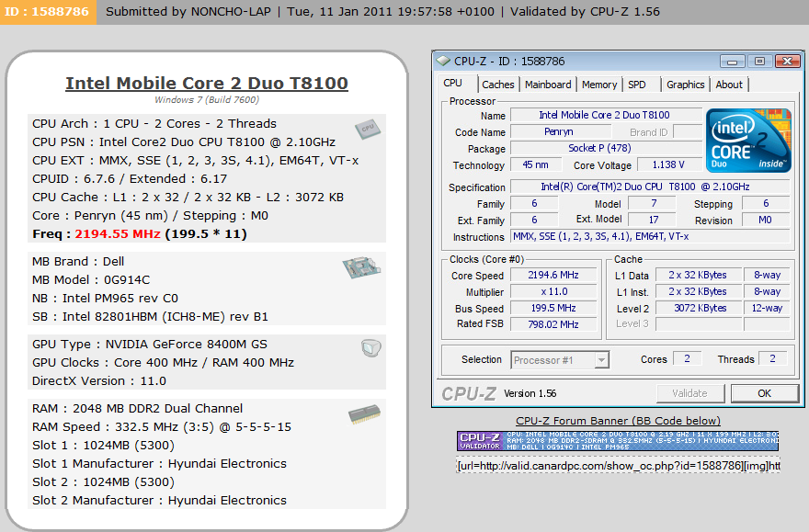Open the About tab
The height and width of the screenshot is (532, 809).
pyautogui.click(x=728, y=85)
